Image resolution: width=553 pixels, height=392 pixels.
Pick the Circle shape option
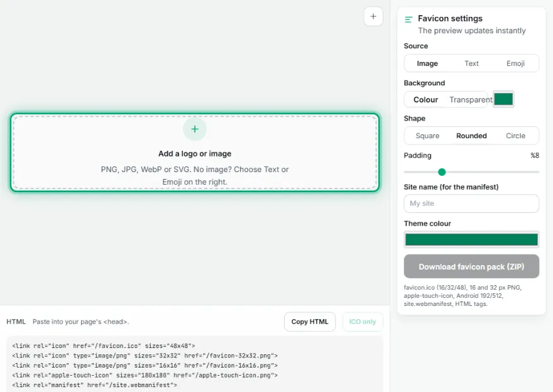(x=515, y=136)
